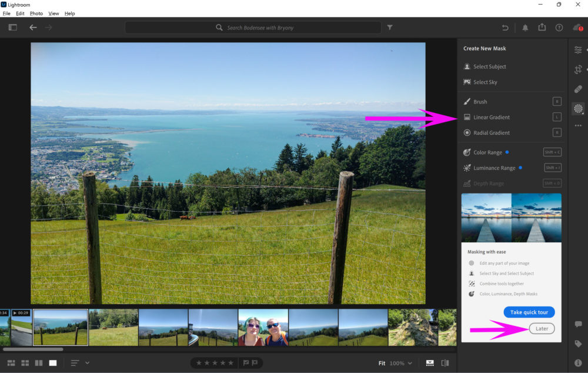Open the three-dot more options
The height and width of the screenshot is (373, 588).
coord(578,126)
